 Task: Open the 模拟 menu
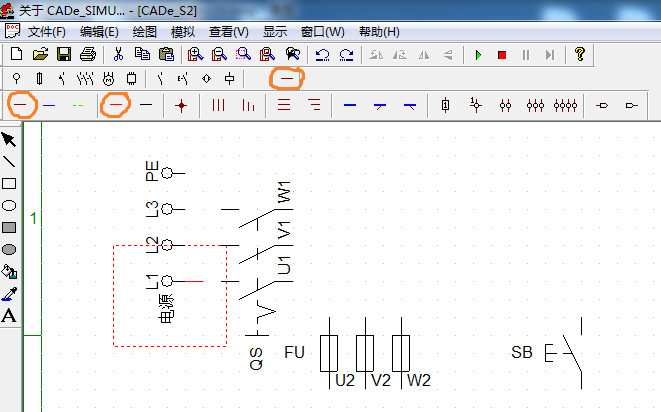(183, 32)
